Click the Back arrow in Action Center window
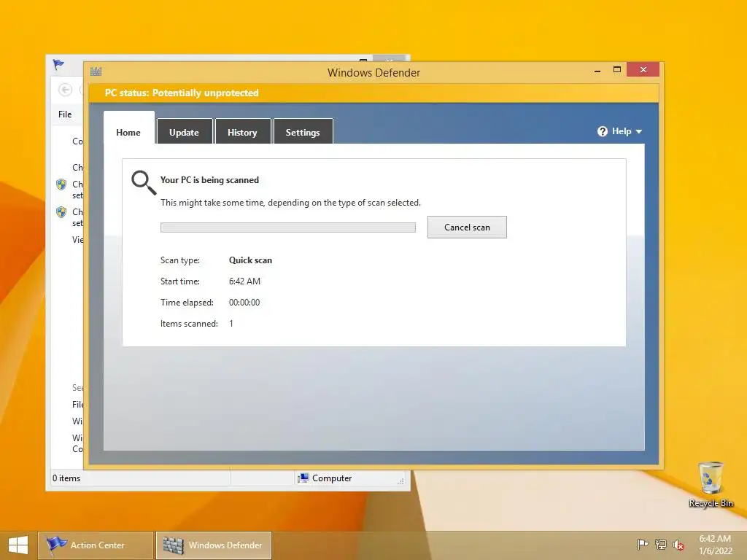 click(65, 90)
